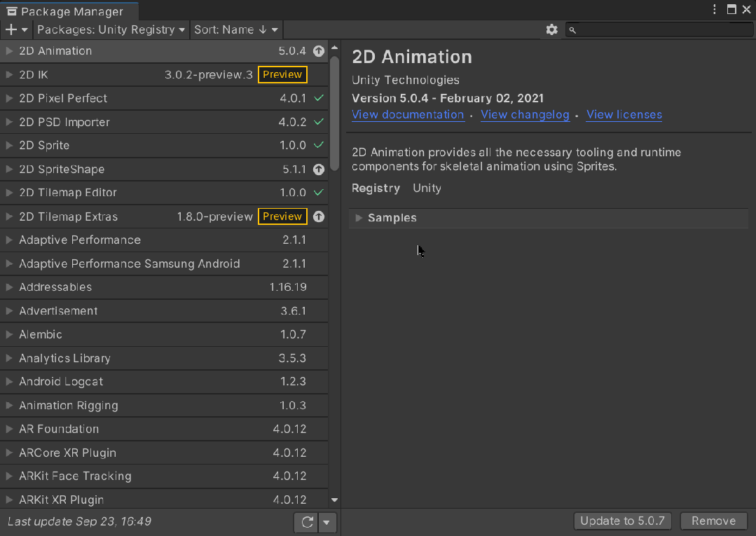Click the installed checkmark for 2D Tilemap Editor
The image size is (756, 536).
pyautogui.click(x=319, y=192)
